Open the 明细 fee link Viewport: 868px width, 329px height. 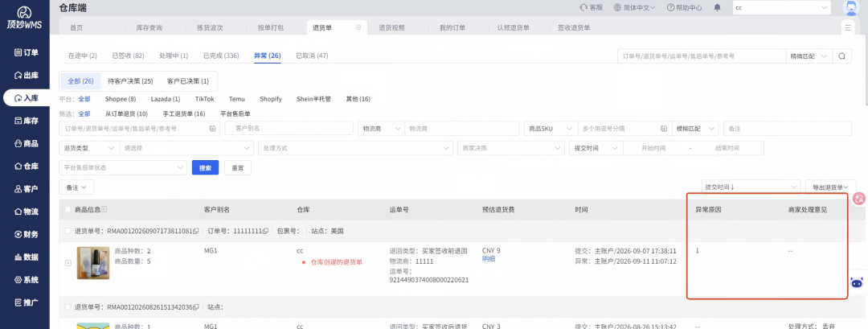pyautogui.click(x=489, y=258)
